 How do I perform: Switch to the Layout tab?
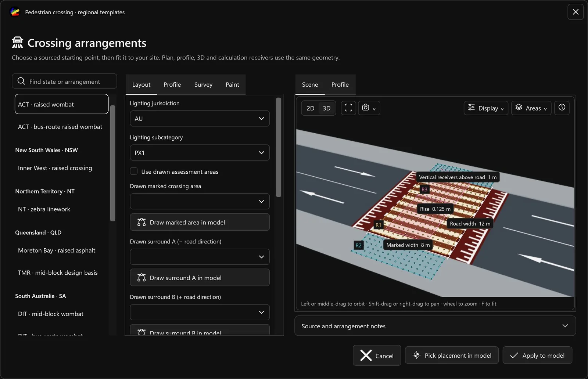coord(141,84)
